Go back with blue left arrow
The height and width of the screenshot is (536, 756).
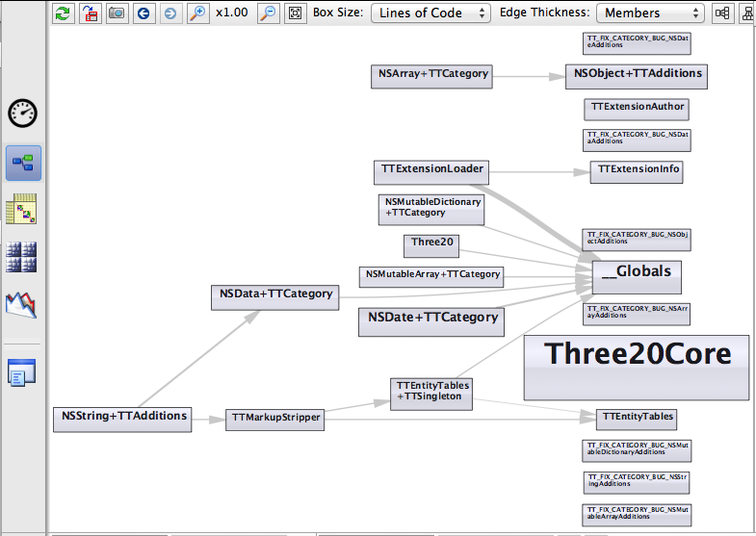pos(143,13)
